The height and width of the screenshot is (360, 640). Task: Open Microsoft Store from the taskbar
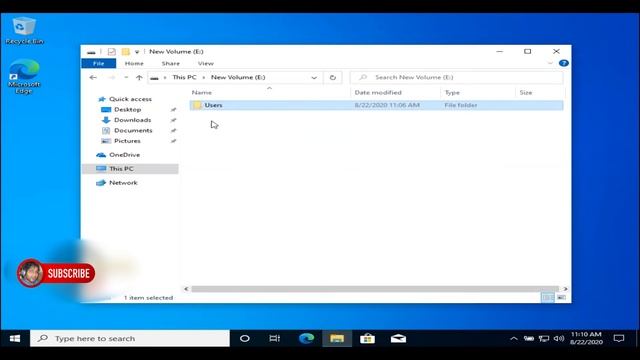(367, 339)
